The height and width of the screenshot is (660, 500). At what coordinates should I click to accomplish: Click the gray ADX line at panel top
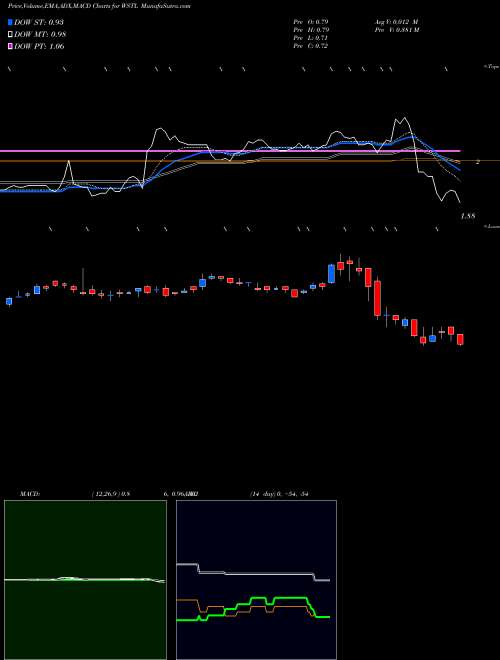pyautogui.click(x=253, y=573)
